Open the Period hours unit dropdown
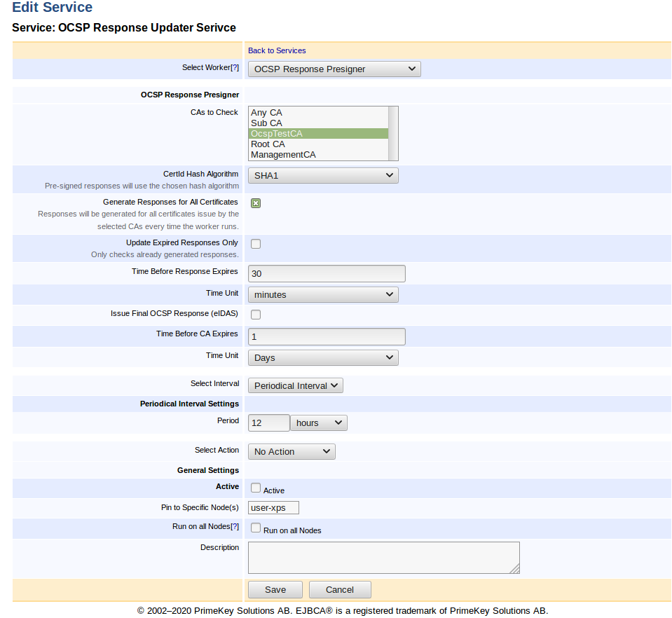Viewport: 672px width, 618px height. pyautogui.click(x=319, y=423)
